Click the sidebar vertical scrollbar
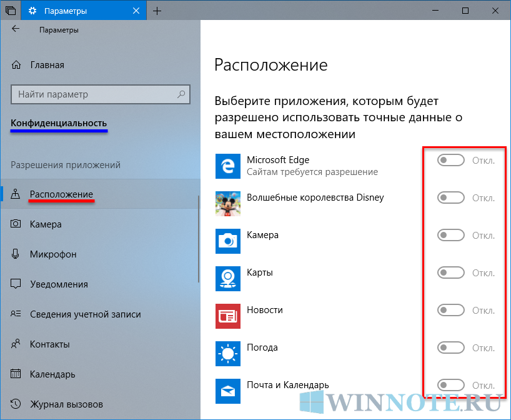Viewport: 511px width, 420px height. coord(199,239)
